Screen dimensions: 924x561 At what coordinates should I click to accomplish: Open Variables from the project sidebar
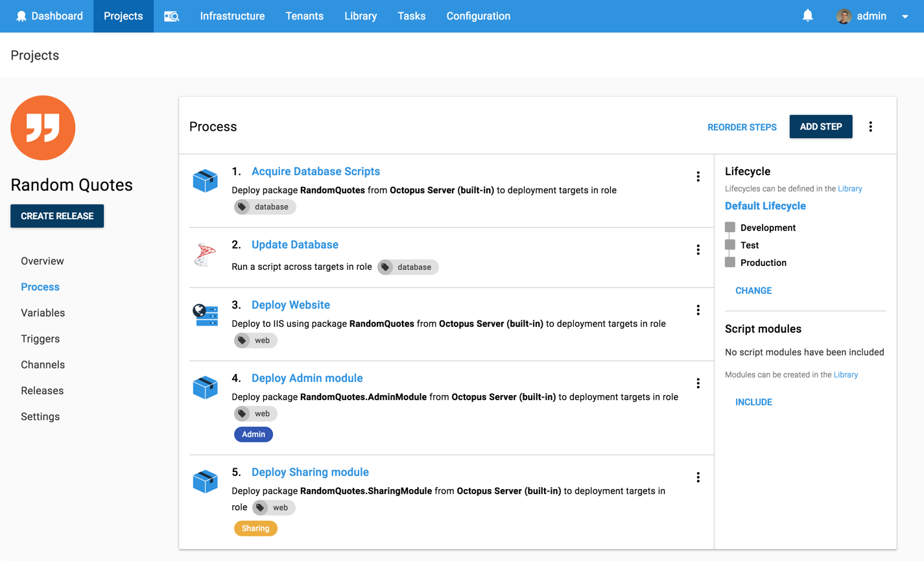tap(43, 313)
